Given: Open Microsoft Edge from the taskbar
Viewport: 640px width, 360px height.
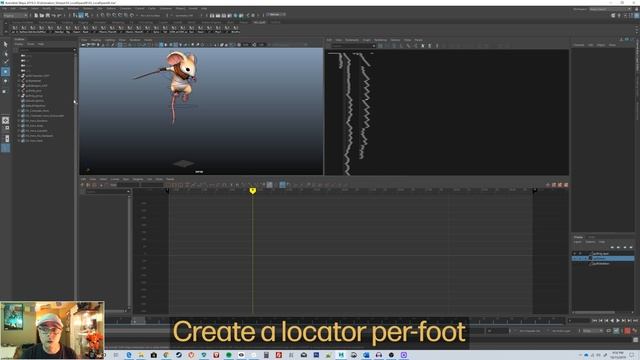Looking at the screenshot, I should [129, 355].
